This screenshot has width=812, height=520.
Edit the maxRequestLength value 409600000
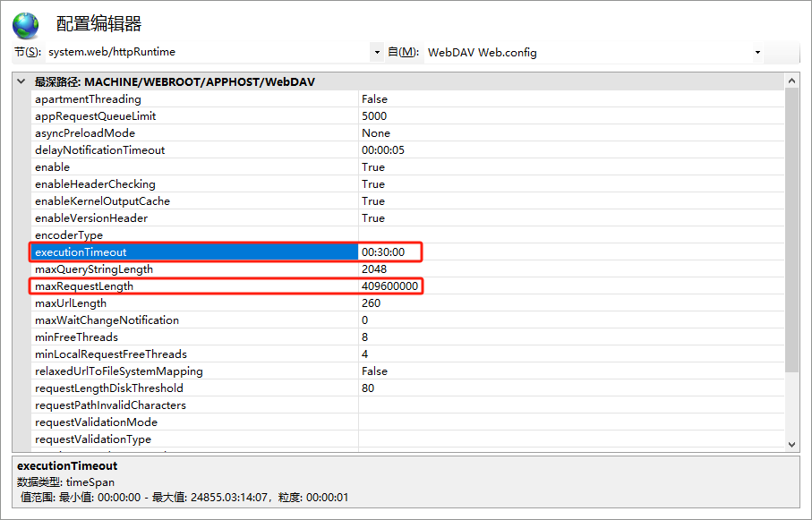389,286
